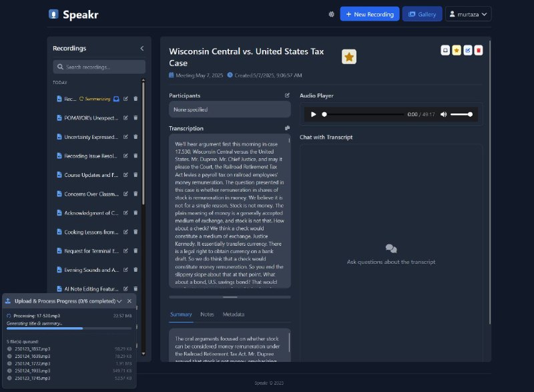Collapse the Recordings sidebar with the chevron

pos(141,48)
